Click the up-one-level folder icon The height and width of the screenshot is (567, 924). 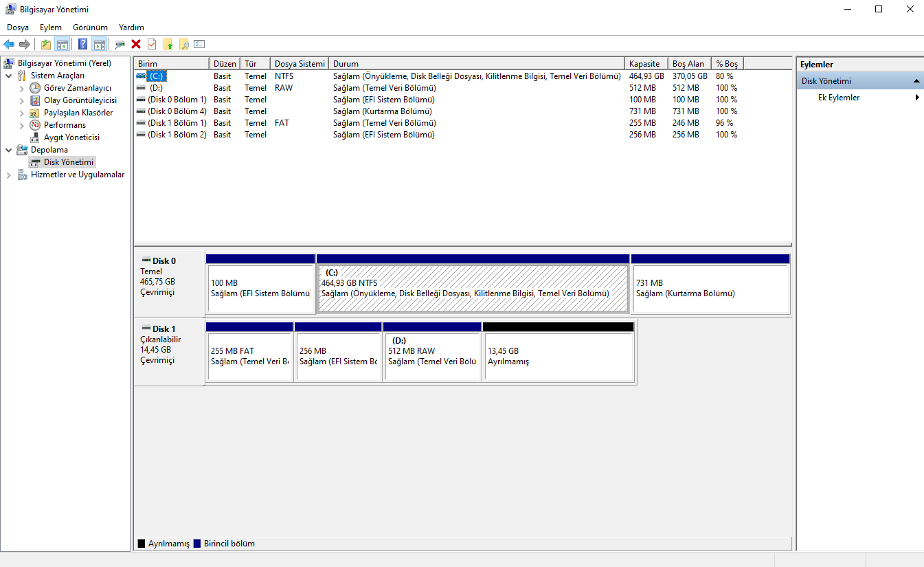tap(46, 45)
